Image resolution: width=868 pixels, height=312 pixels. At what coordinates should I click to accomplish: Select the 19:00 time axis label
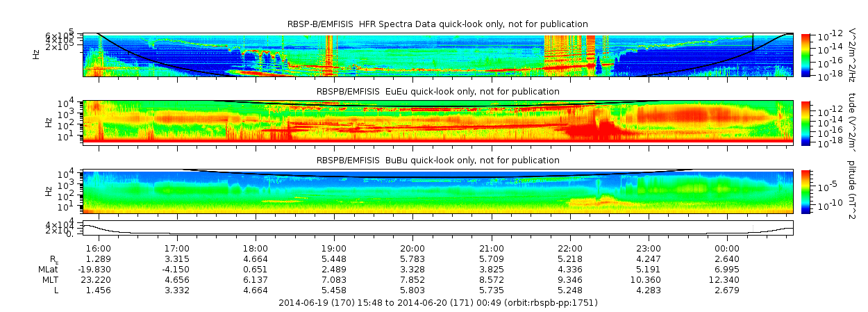coord(334,248)
